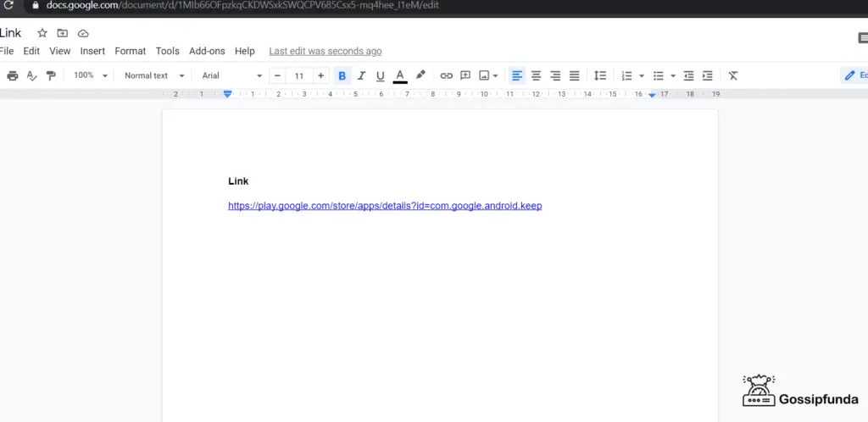Open the Format menu
The height and width of the screenshot is (422, 868).
click(130, 51)
